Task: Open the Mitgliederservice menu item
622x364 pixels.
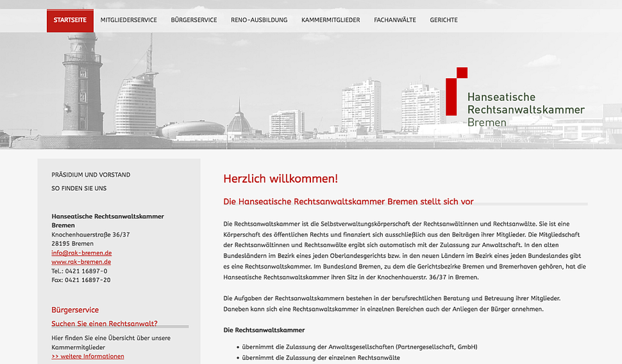Action: pos(128,20)
